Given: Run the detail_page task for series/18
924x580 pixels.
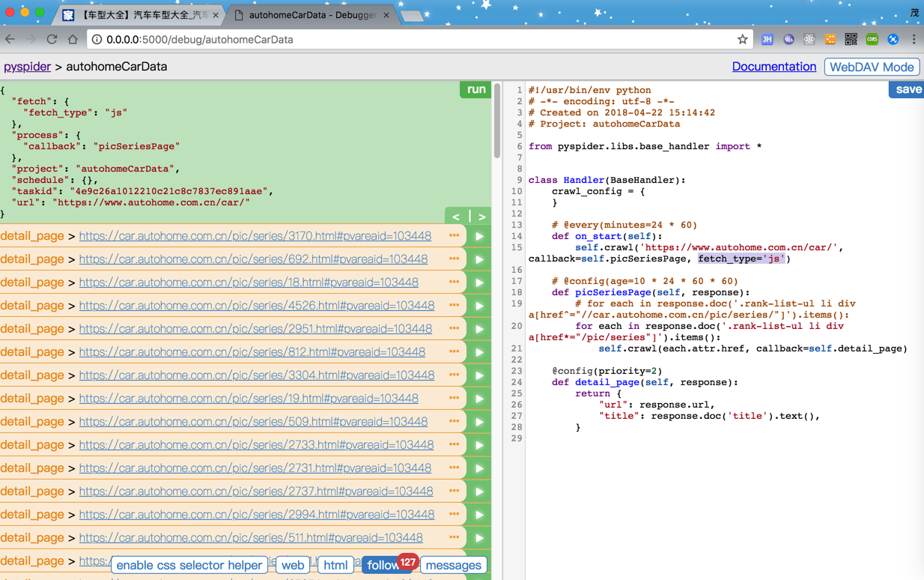Looking at the screenshot, I should coord(479,283).
